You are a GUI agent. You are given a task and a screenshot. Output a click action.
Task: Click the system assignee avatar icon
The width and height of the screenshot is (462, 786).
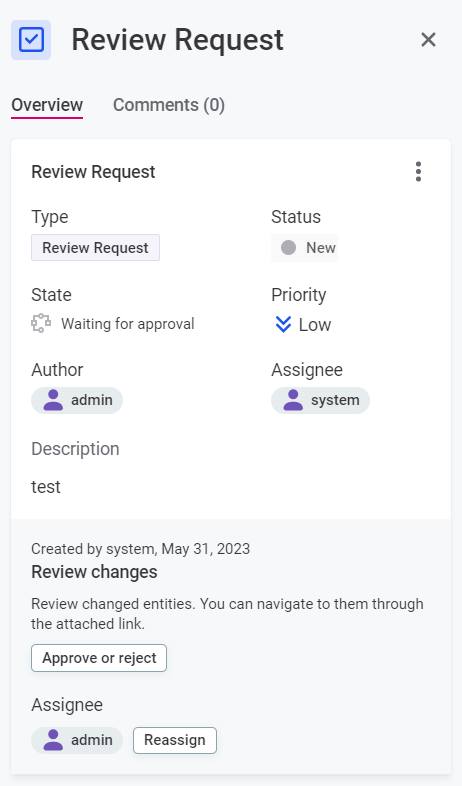pyautogui.click(x=293, y=400)
